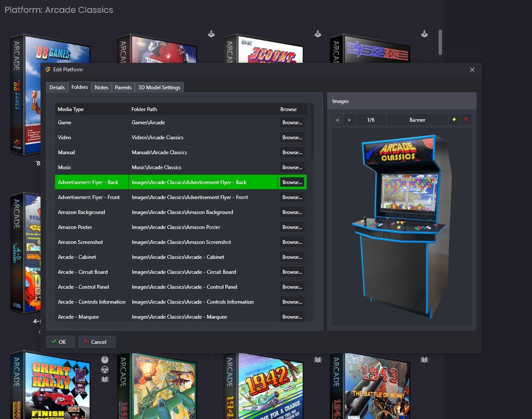Select the 1943 Battle of Midway box art
Viewport: 532px width, 419px height.
pyautogui.click(x=370, y=386)
